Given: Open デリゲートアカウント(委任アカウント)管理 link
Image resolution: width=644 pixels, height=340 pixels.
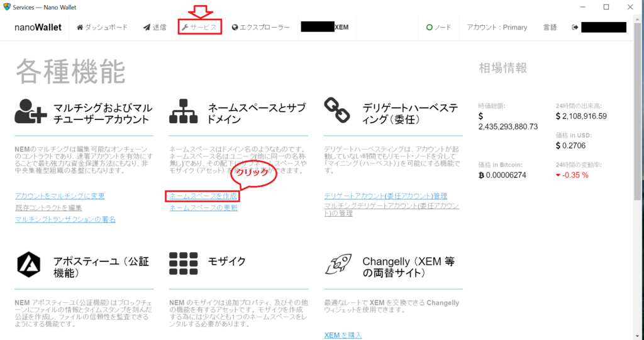Looking at the screenshot, I should 386,196.
